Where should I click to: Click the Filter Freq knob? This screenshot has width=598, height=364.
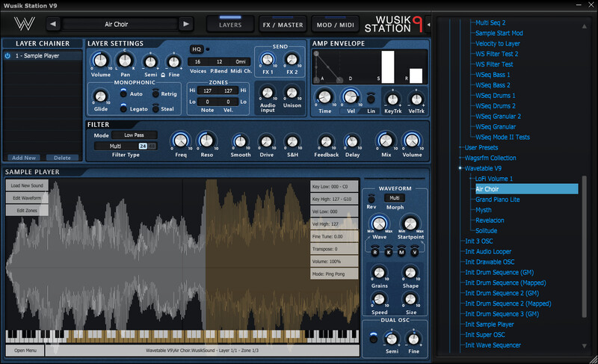pyautogui.click(x=181, y=141)
